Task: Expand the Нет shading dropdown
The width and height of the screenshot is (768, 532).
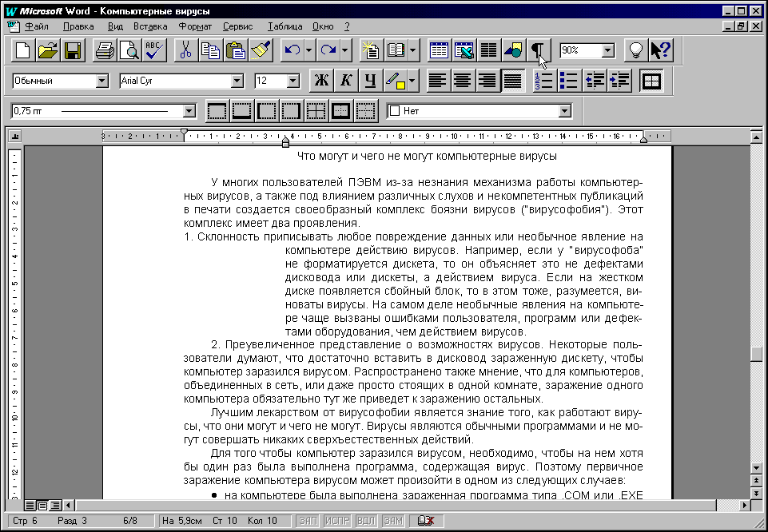Action: click(x=565, y=111)
